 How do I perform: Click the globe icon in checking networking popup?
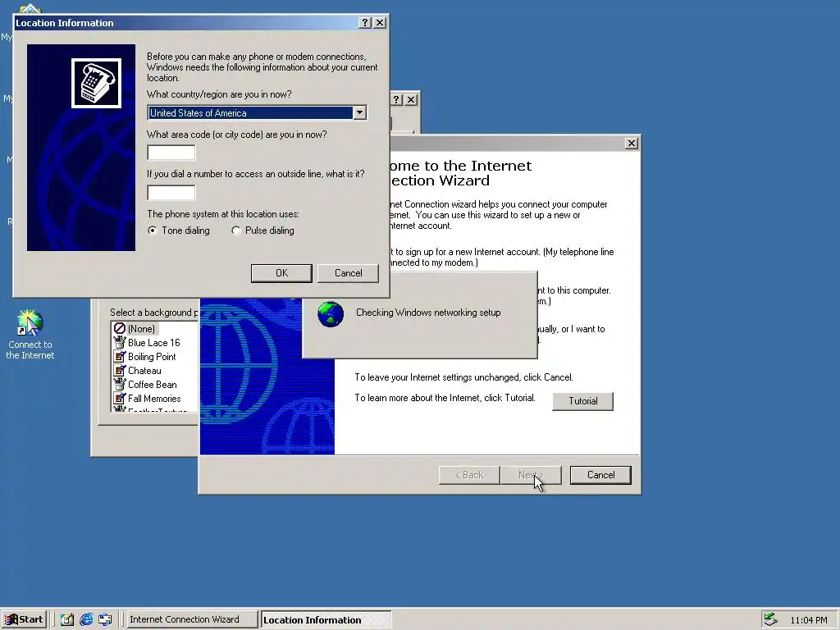click(331, 314)
